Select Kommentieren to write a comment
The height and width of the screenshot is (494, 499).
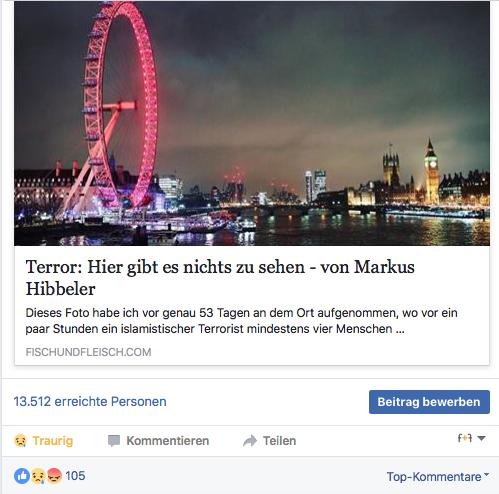point(168,441)
